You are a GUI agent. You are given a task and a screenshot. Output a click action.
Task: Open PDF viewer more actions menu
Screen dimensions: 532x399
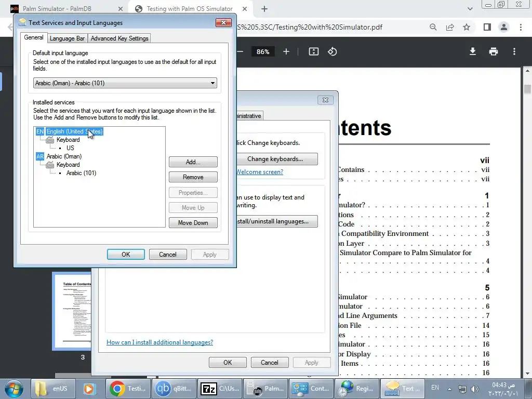[x=514, y=51]
